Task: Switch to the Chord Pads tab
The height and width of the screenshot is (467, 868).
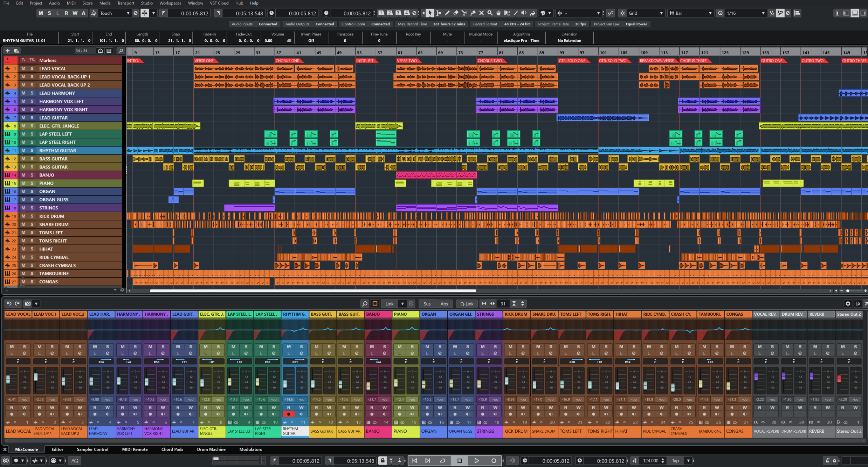Action: [x=172, y=449]
